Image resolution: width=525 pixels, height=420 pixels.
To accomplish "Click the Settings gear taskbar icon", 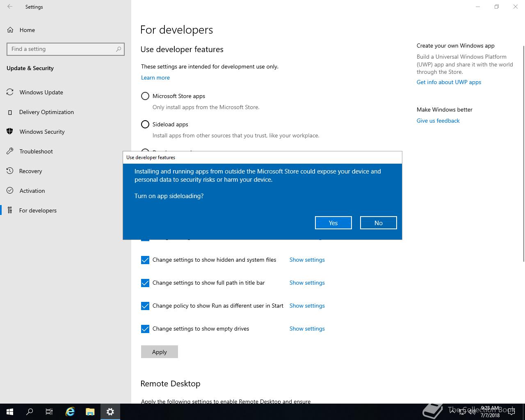I will pos(110,412).
